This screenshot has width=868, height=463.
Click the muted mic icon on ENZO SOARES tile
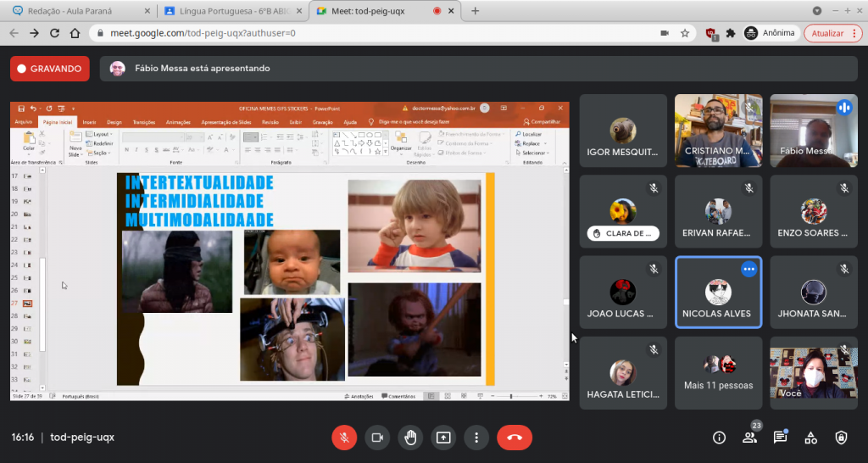pyautogui.click(x=844, y=188)
